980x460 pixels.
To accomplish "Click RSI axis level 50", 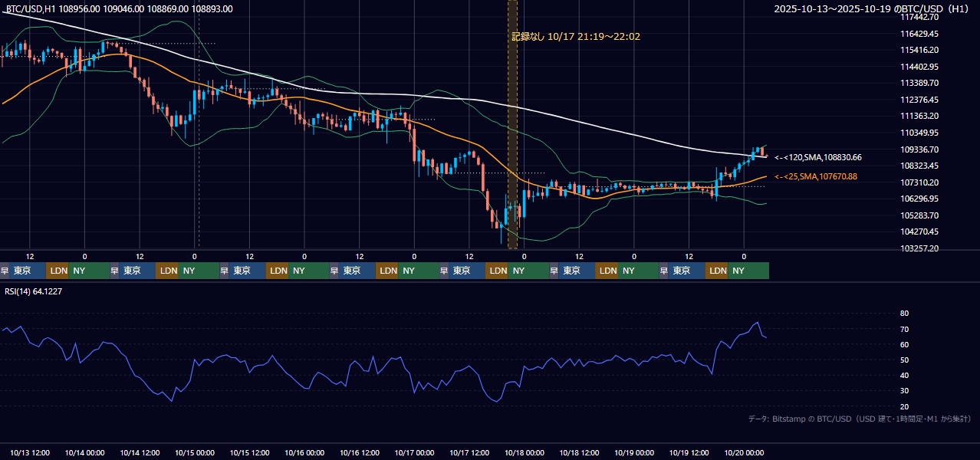I will [x=904, y=360].
